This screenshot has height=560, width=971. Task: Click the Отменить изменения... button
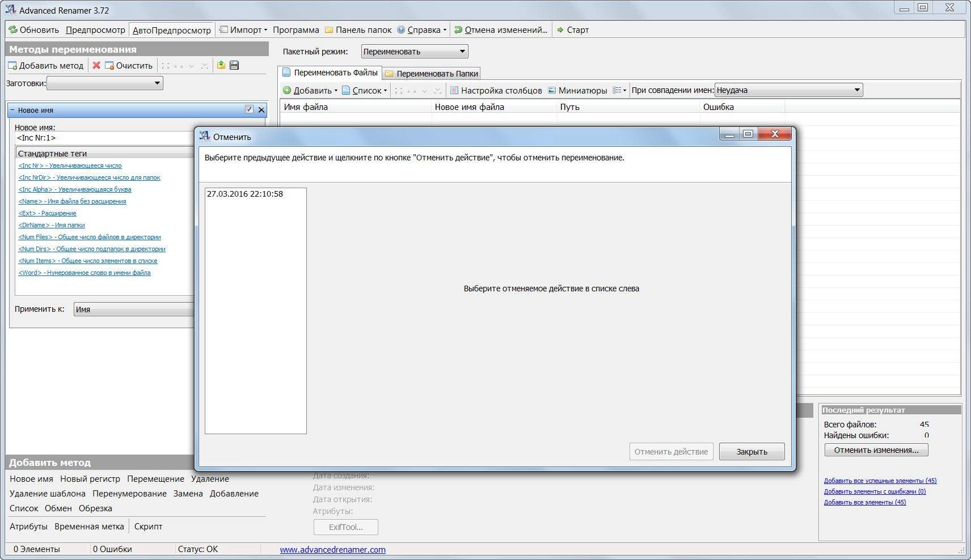click(876, 450)
